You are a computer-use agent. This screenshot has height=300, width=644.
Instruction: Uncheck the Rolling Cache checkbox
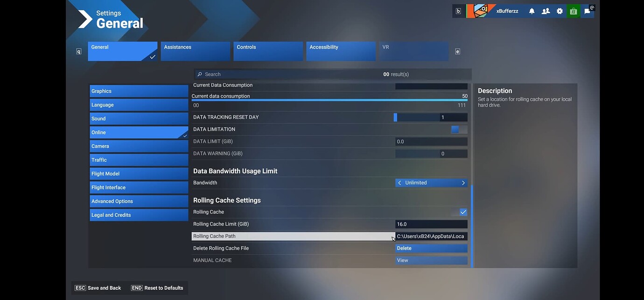click(x=463, y=212)
